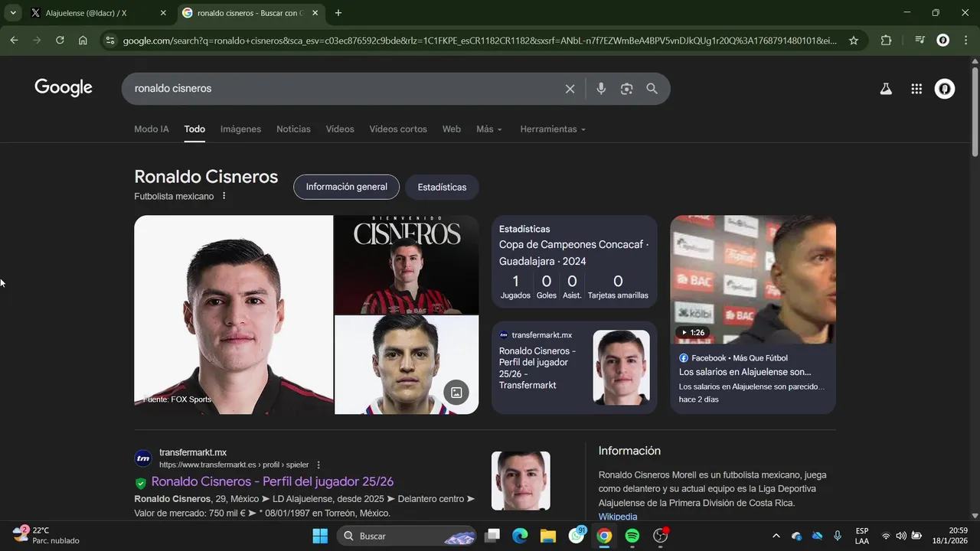
Task: Click the Windows taskbar Buscar box
Action: pos(408,536)
